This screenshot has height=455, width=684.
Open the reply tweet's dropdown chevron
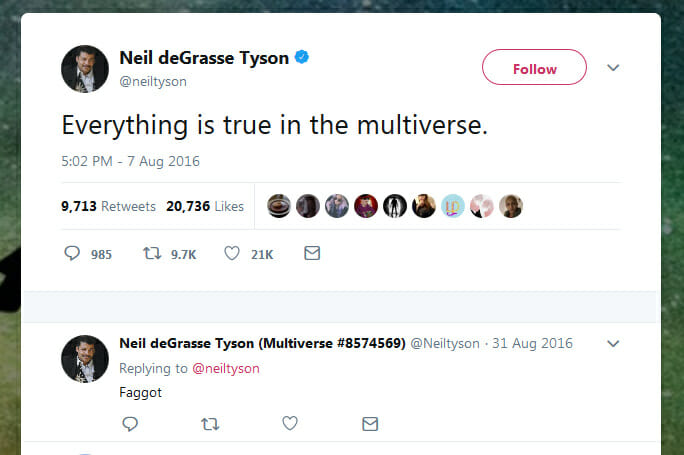click(614, 343)
